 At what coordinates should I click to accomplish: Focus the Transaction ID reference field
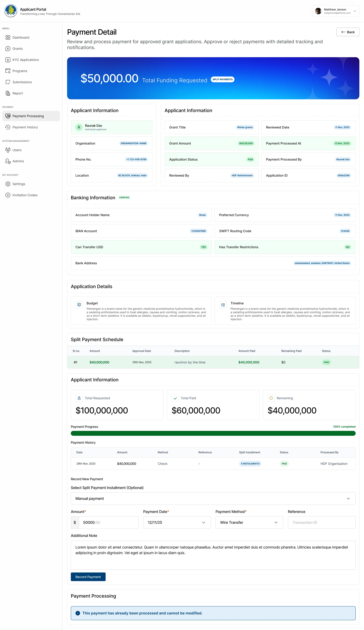point(321,523)
